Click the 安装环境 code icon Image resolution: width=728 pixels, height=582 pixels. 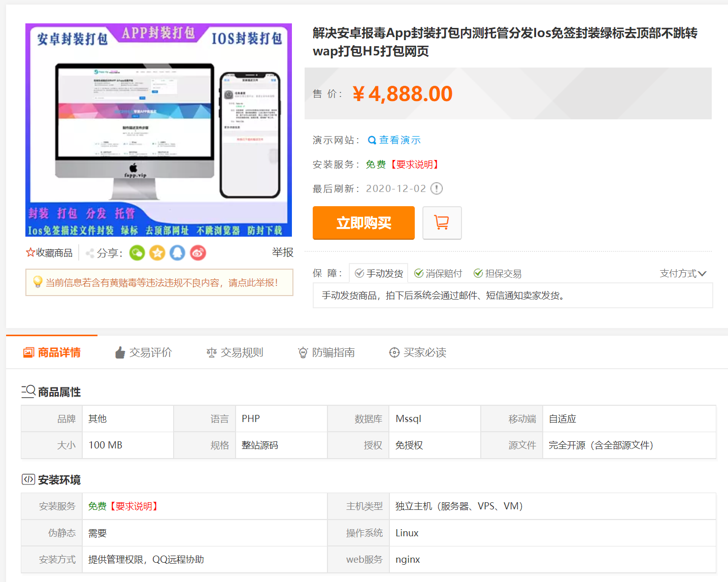pos(28,479)
